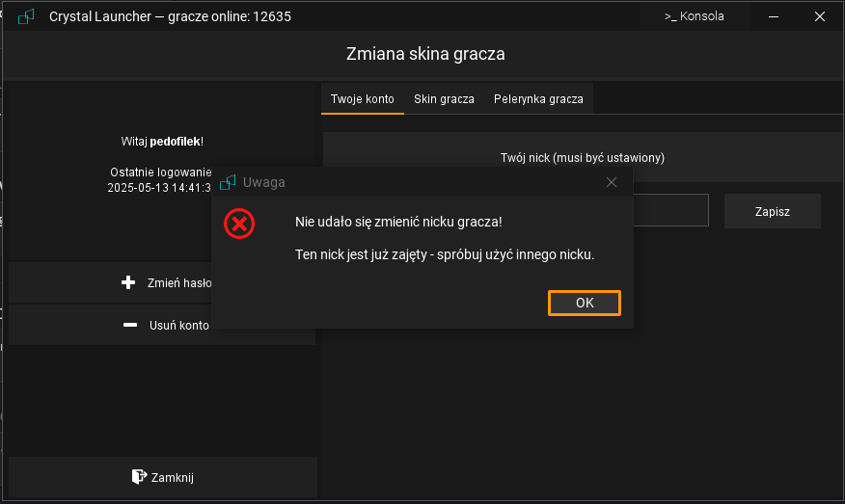
Task: Open the Skin gracza tab
Action: click(x=444, y=99)
